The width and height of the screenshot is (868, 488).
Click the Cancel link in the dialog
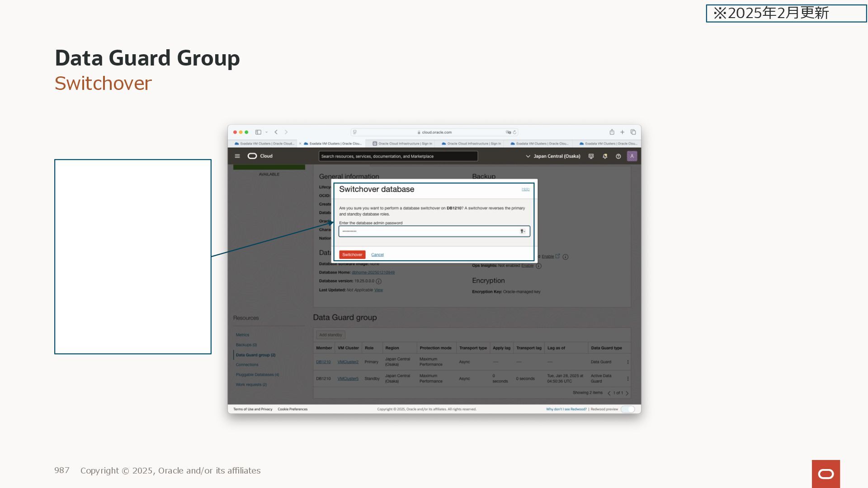click(377, 255)
